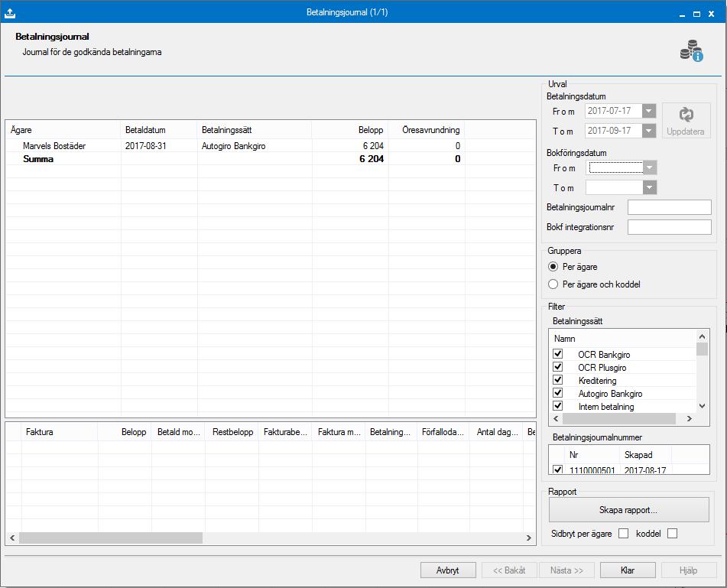This screenshot has height=588, width=727.
Task: Click the coins info icon in header
Action: click(x=691, y=50)
